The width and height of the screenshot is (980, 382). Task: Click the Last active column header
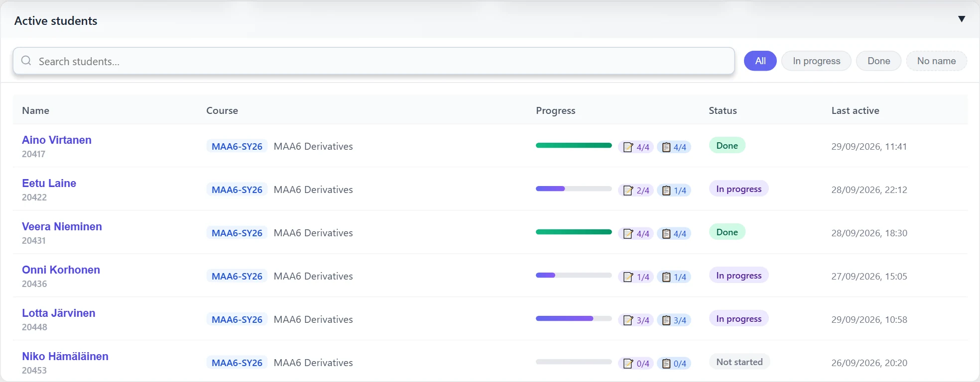(855, 110)
